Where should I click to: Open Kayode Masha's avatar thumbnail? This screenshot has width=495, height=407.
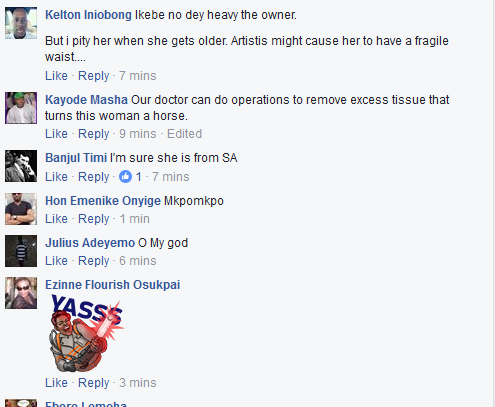pyautogui.click(x=21, y=108)
